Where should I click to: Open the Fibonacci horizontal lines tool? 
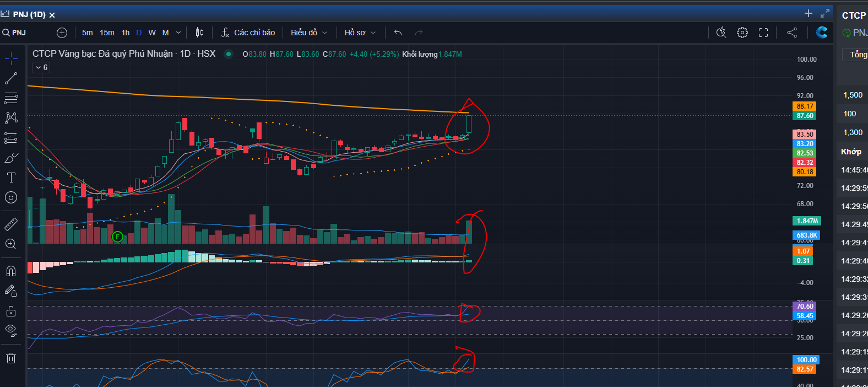[11, 98]
